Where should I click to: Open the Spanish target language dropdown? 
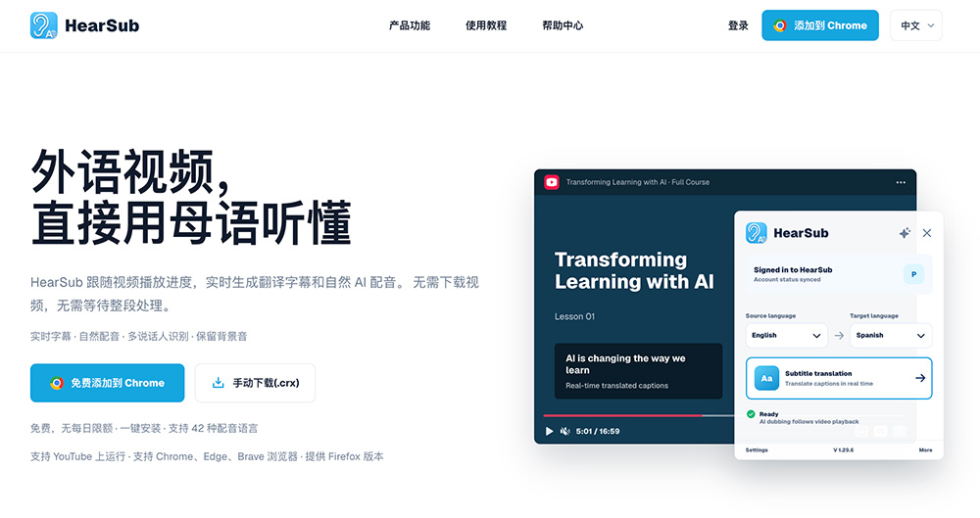[891, 336]
